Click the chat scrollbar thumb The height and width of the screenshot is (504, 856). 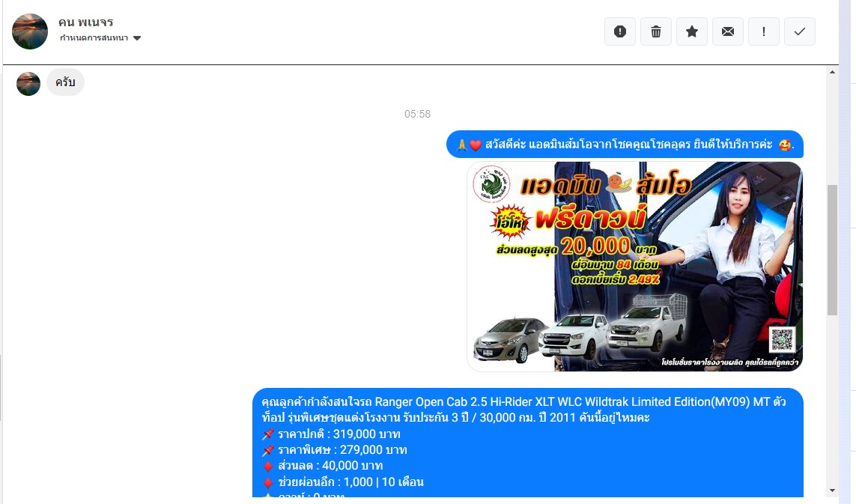coord(832,250)
